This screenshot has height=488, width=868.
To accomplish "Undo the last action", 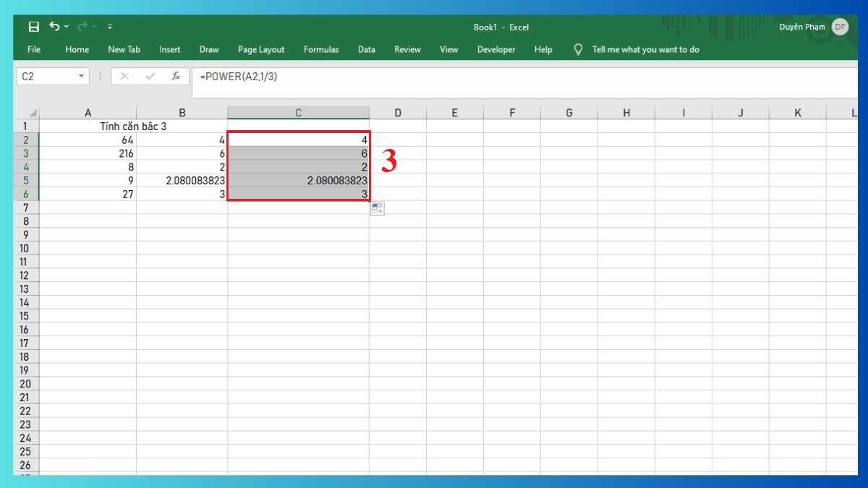I will tap(56, 26).
